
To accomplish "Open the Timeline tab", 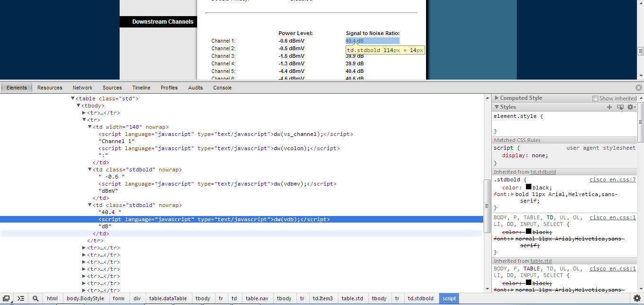I will click(141, 88).
